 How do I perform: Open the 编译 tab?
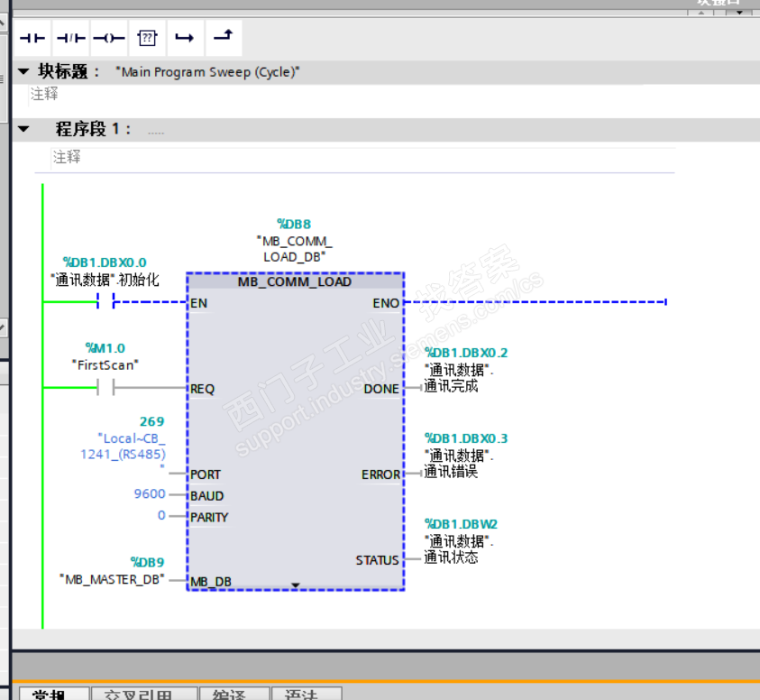click(x=234, y=694)
